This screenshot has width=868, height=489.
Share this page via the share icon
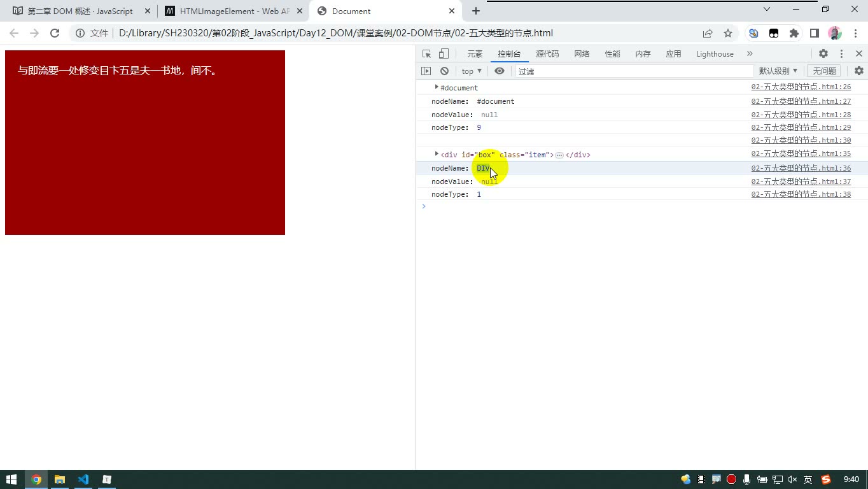click(x=708, y=33)
